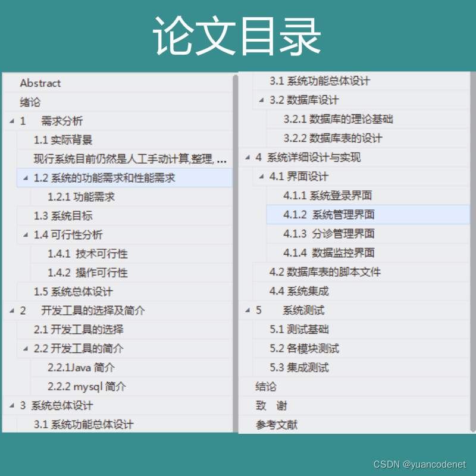Jump to 1.4.1 技术可行性

click(87, 254)
